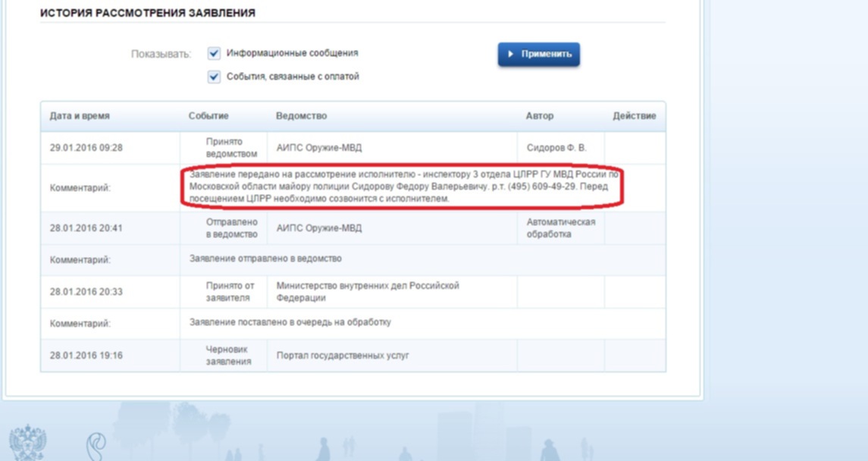Click the Автор column header
Screen dimensions: 868x461
tap(540, 116)
